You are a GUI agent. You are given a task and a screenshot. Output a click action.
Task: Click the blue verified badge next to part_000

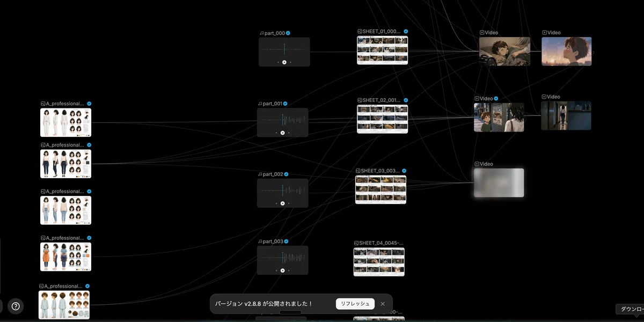tap(288, 33)
